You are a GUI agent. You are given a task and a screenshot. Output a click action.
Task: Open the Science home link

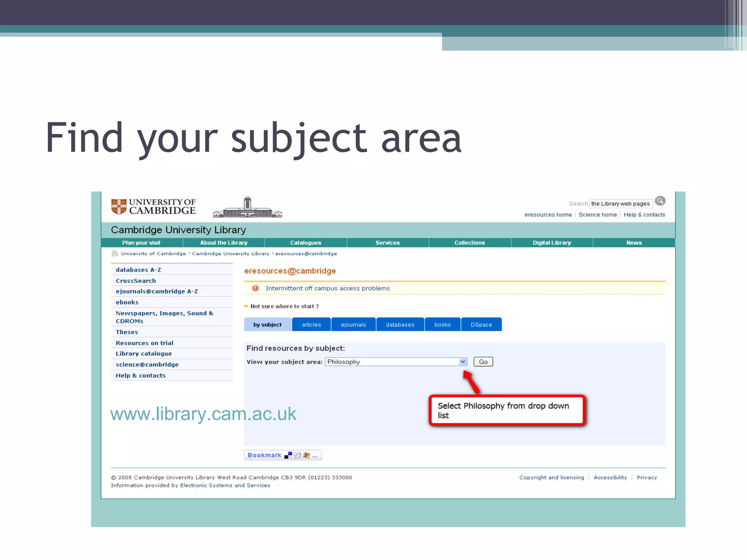pyautogui.click(x=598, y=215)
